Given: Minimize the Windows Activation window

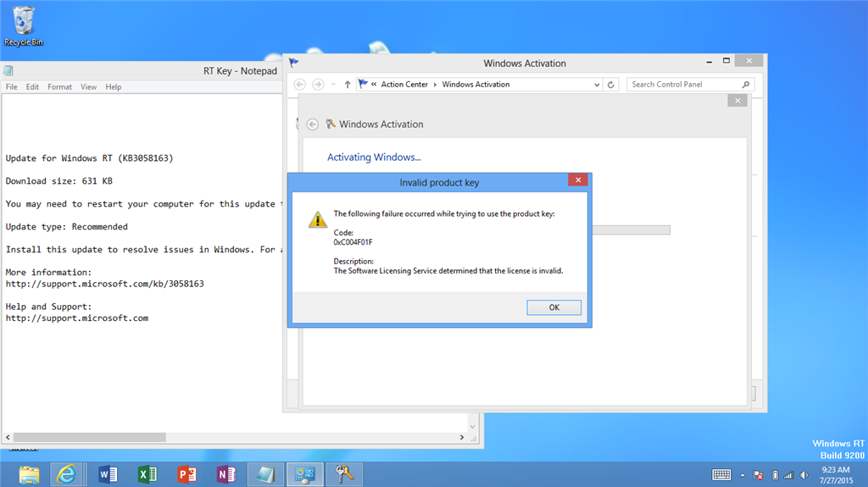Looking at the screenshot, I should 709,62.
